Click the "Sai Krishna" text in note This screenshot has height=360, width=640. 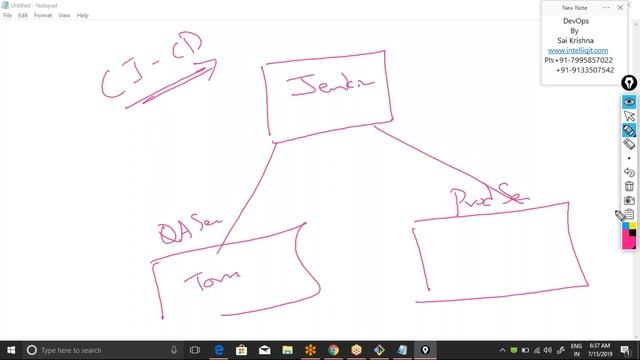tap(575, 40)
